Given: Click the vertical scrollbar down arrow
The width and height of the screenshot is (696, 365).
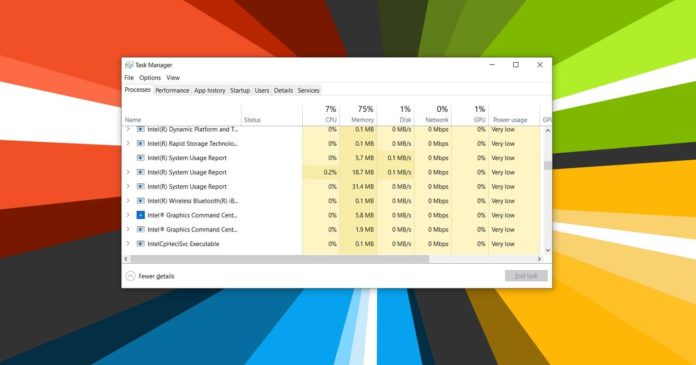Looking at the screenshot, I should coord(548,250).
